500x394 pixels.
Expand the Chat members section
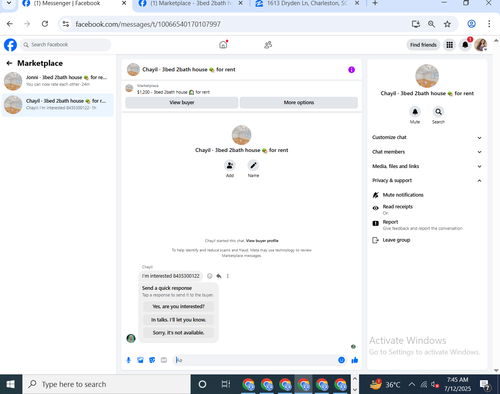click(427, 152)
